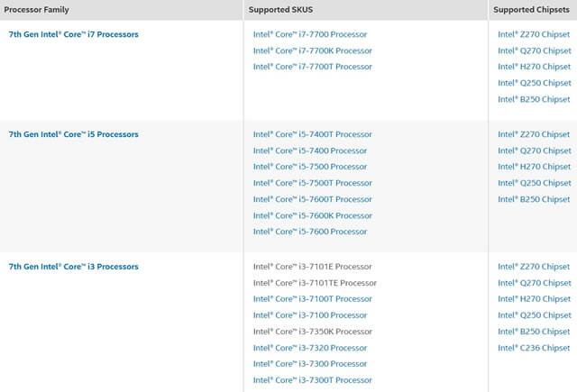Open the Z270 Chipset link in the i7 row
The image size is (577, 392).
coord(534,34)
